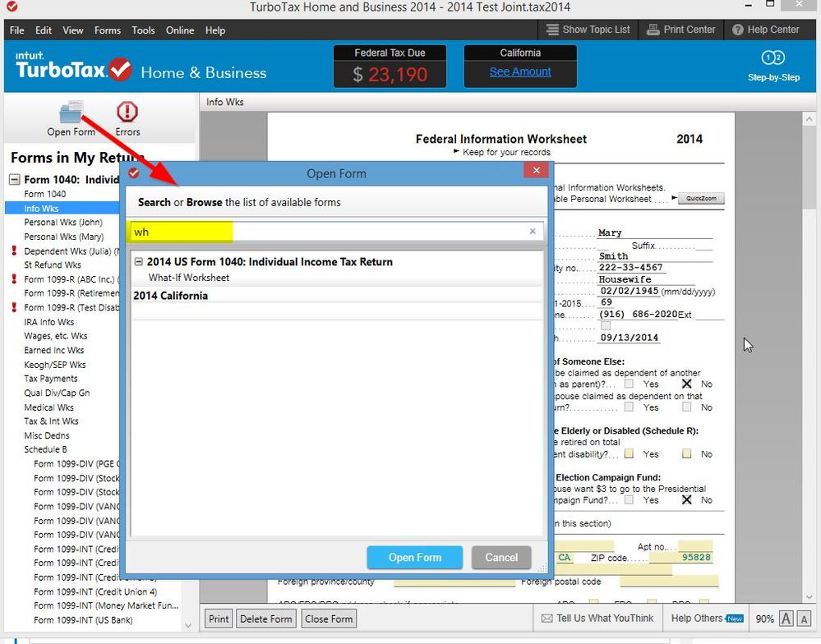The height and width of the screenshot is (644, 821).
Task: Open the Help Others link
Action: [707, 619]
